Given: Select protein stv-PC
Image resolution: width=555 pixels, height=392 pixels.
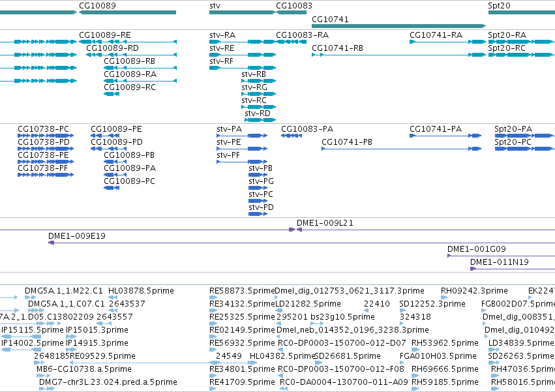Looking at the screenshot, I should [258, 201].
